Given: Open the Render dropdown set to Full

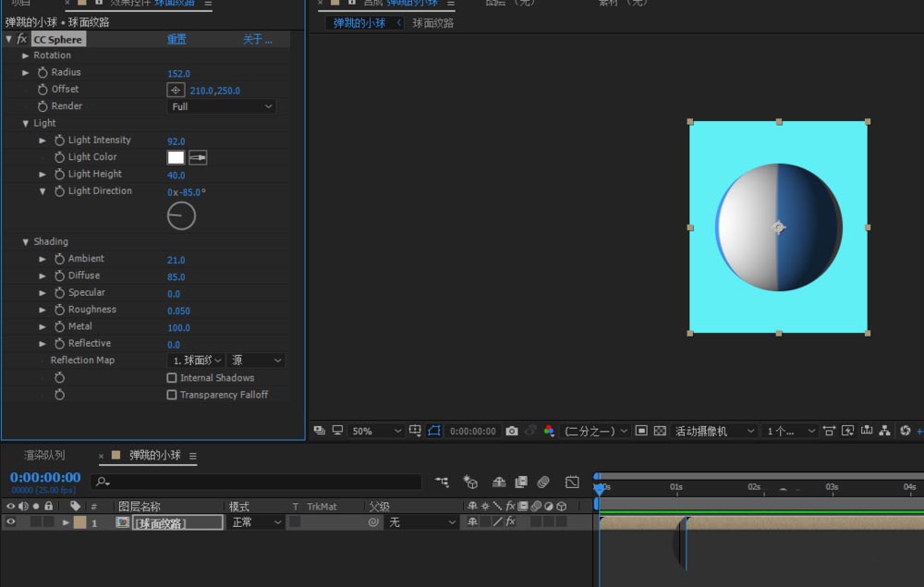Looking at the screenshot, I should (x=222, y=106).
